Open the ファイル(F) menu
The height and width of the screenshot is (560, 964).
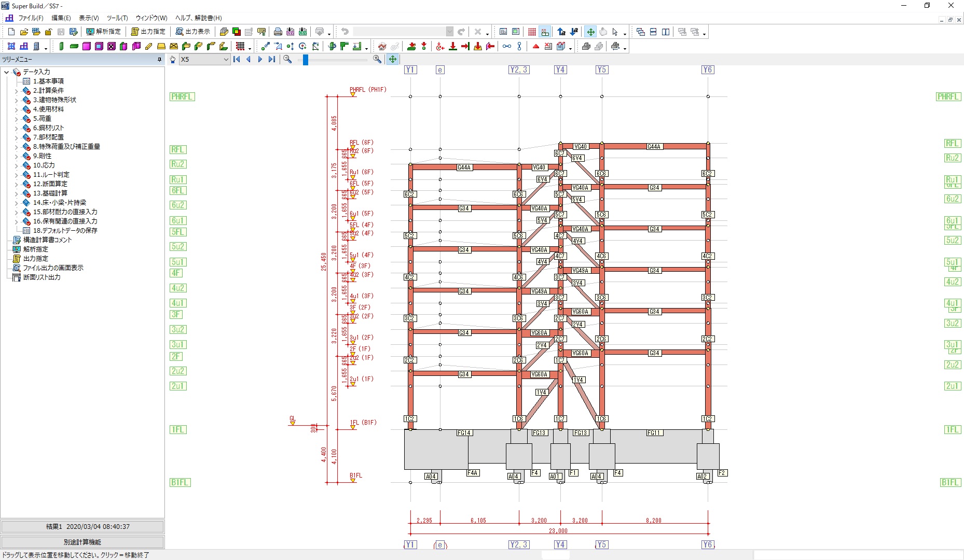31,18
